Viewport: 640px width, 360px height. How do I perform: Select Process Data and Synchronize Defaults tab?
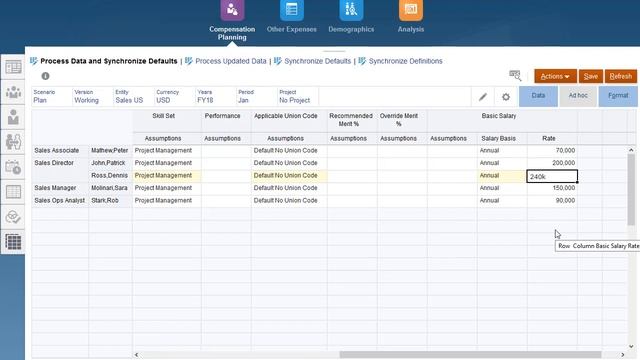(x=109, y=61)
